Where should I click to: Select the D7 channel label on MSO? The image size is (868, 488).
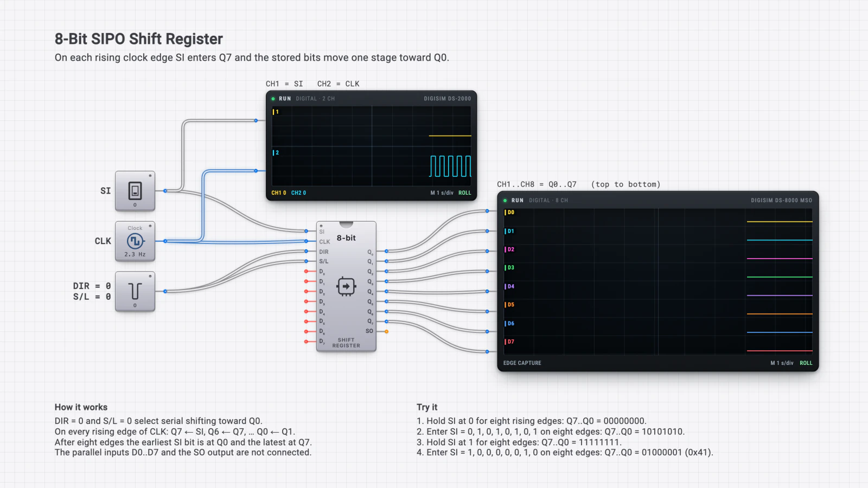click(509, 342)
